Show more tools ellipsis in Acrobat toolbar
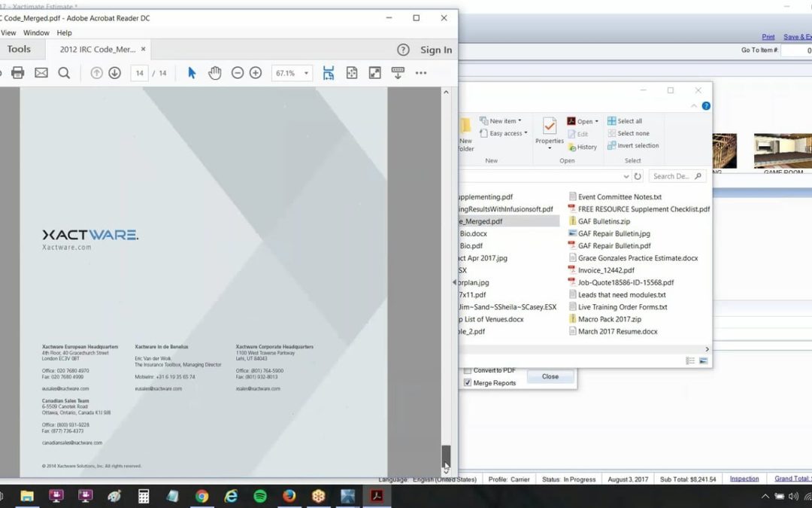Viewport: 812px width, 508px height. click(421, 73)
